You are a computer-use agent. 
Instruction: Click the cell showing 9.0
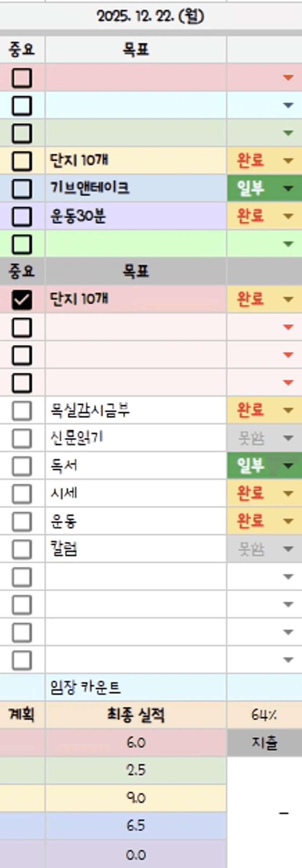point(135,798)
